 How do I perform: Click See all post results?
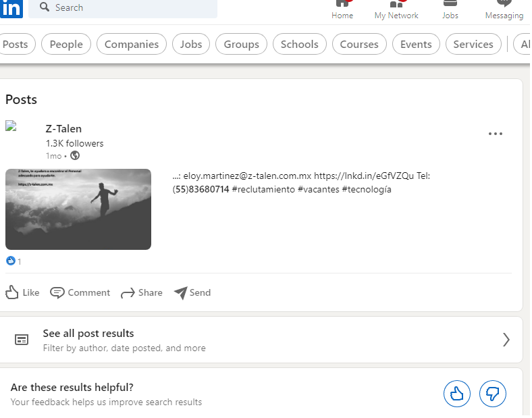[88, 333]
